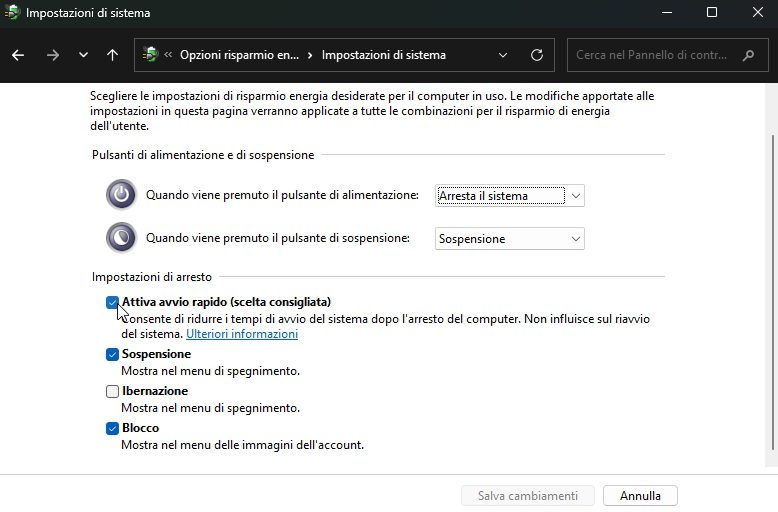Open address bar history dropdown chevron
The height and width of the screenshot is (512, 778).
pyautogui.click(x=503, y=55)
